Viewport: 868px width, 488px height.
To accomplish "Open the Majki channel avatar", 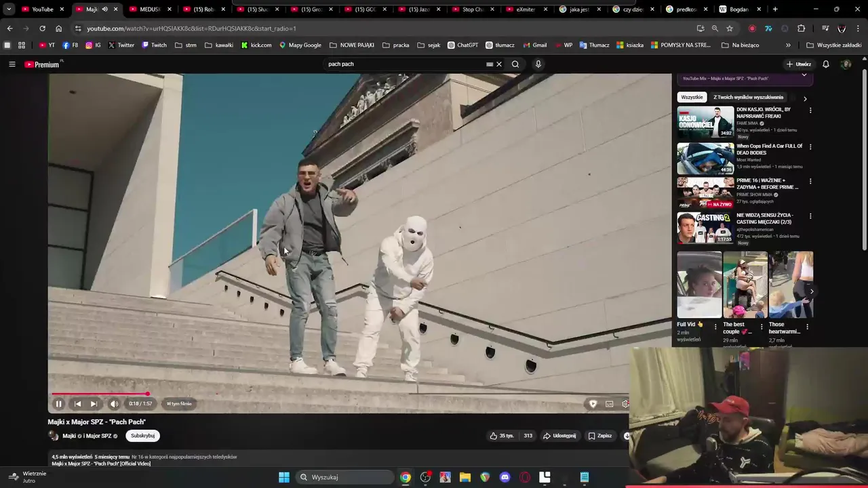I will pos(54,436).
